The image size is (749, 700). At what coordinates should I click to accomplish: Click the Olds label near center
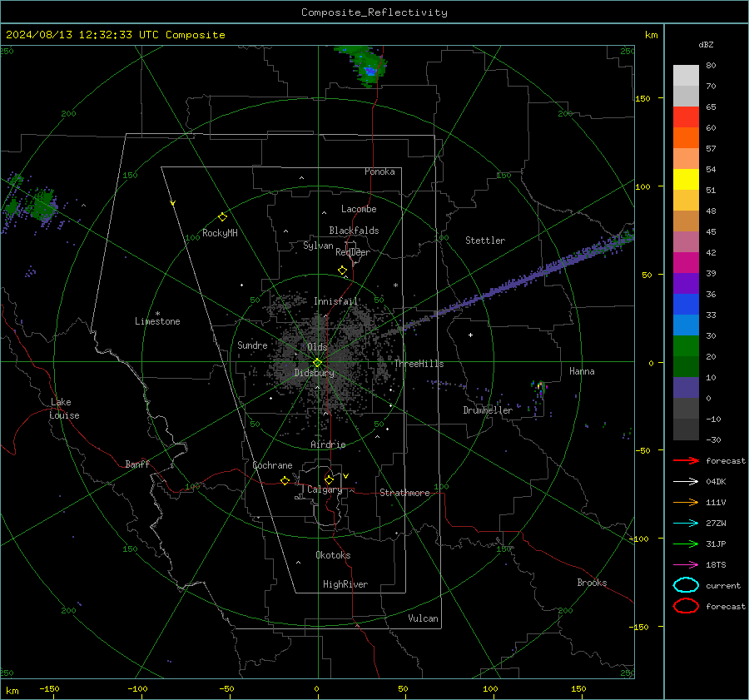click(317, 347)
